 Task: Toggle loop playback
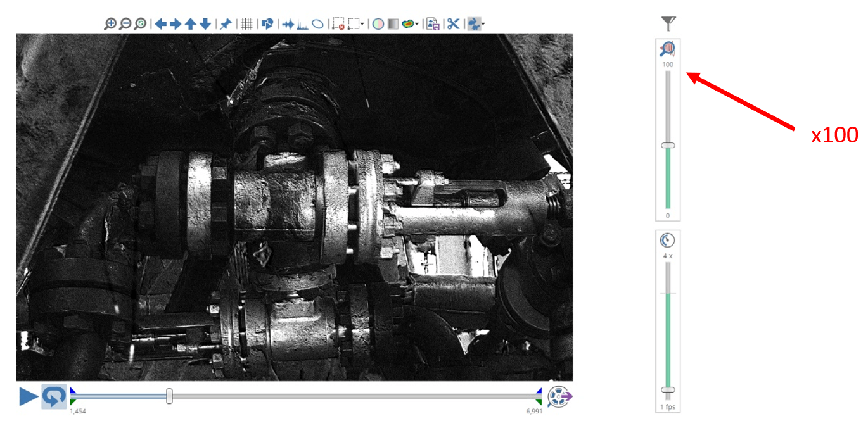[54, 396]
